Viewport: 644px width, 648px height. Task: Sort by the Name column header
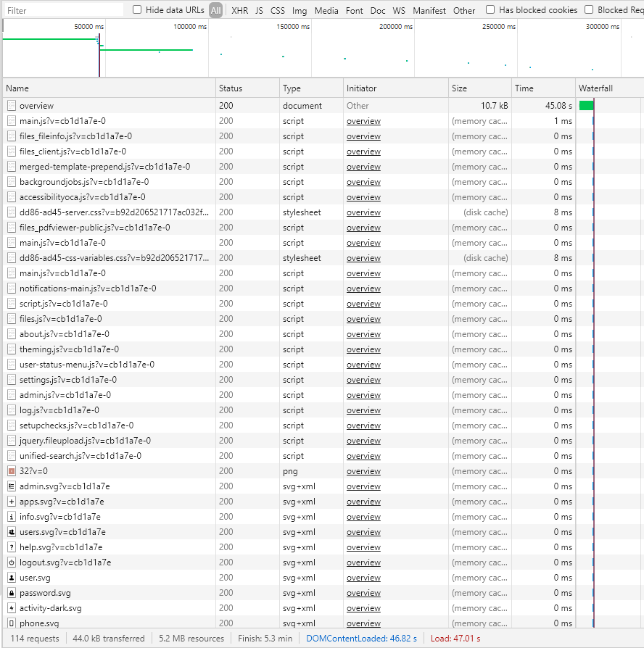(110, 88)
